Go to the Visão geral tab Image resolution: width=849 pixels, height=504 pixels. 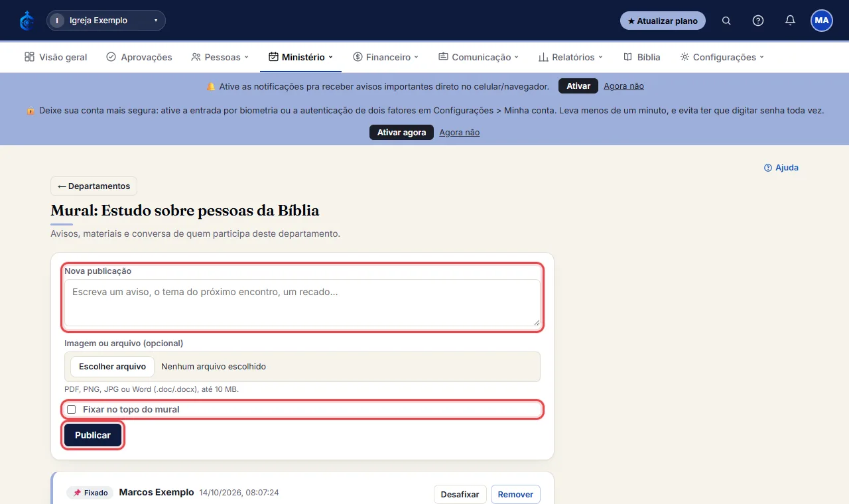coord(56,57)
